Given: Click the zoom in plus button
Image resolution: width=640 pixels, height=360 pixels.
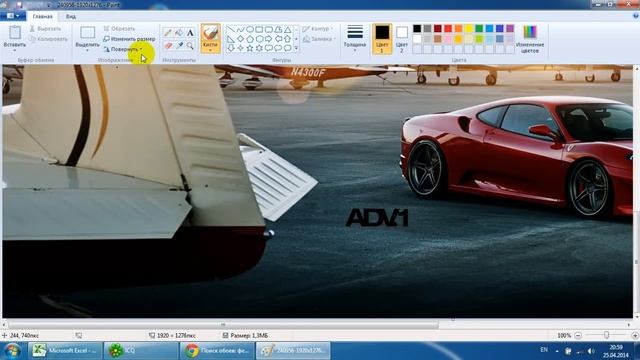Looking at the screenshot, I should pyautogui.click(x=635, y=335).
